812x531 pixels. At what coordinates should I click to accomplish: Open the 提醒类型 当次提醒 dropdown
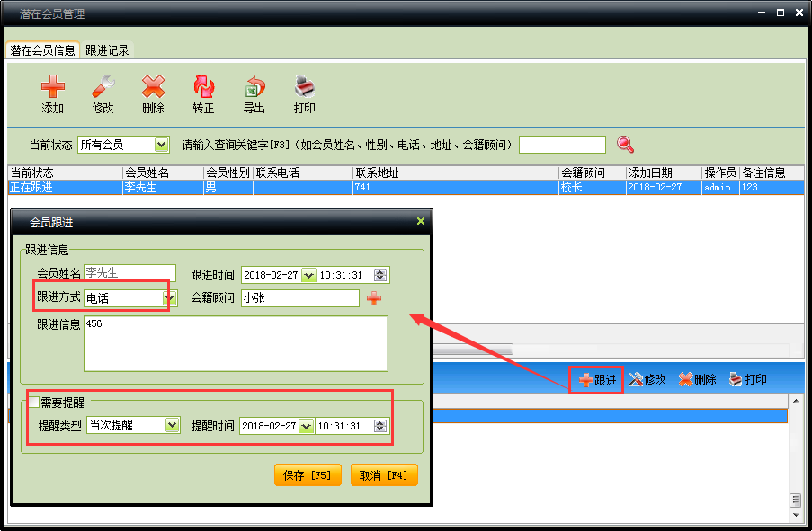click(x=172, y=425)
